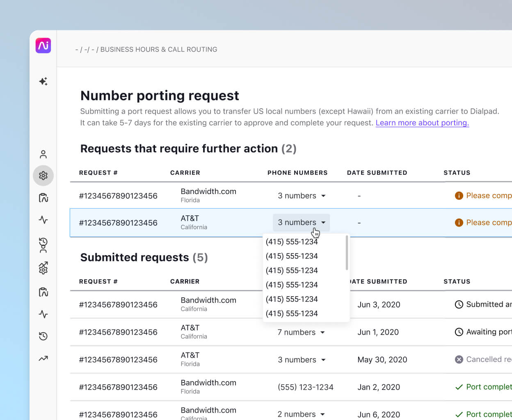Click the trending chart icon at sidebar bottom
The width and height of the screenshot is (512, 420).
coord(43,358)
